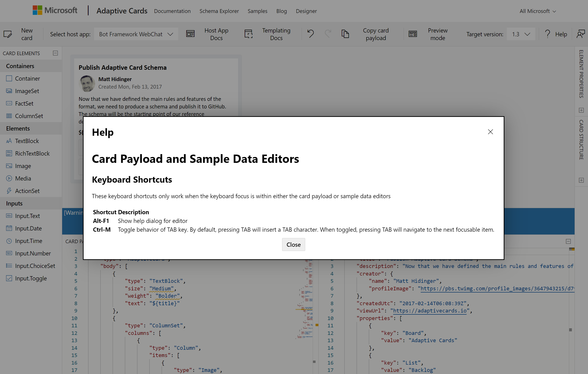Open the adaptivecards.io viewUrl link
The width and height of the screenshot is (588, 374).
pyautogui.click(x=430, y=311)
